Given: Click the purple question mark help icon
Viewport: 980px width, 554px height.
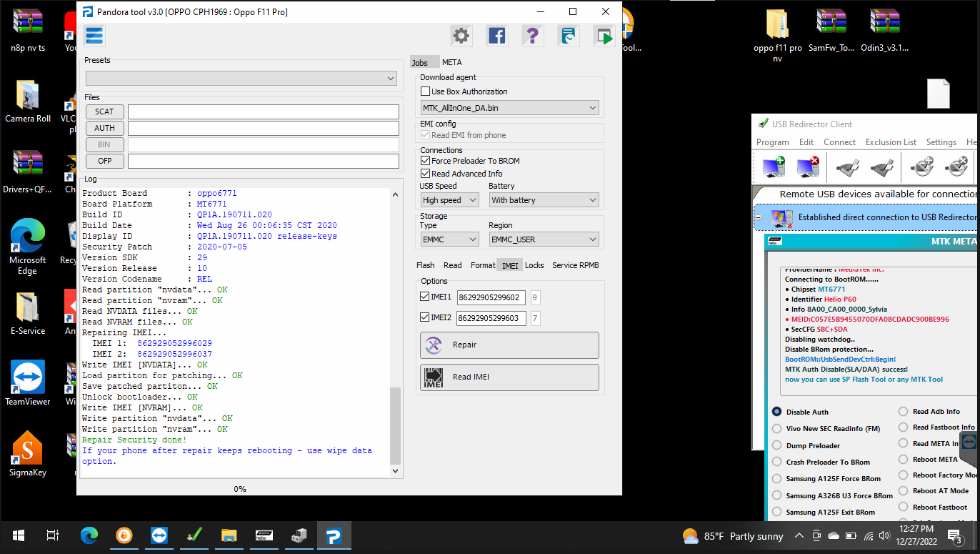Looking at the screenshot, I should 533,36.
